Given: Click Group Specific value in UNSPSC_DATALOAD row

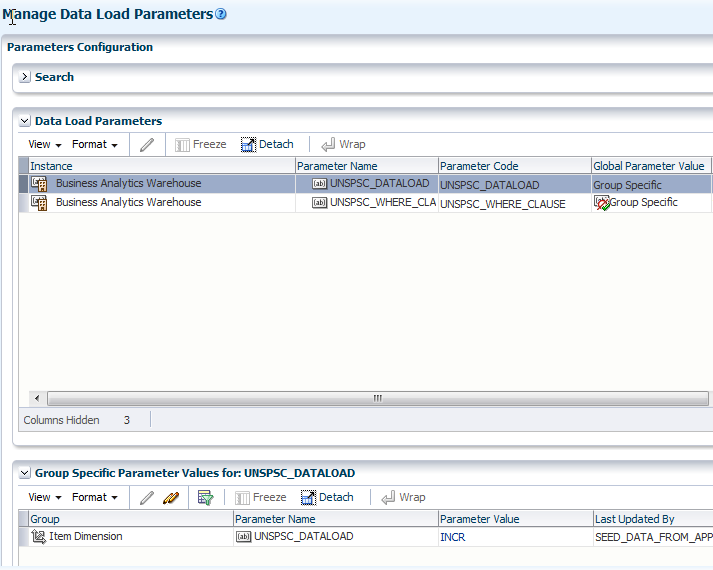Looking at the screenshot, I should click(x=627, y=185).
